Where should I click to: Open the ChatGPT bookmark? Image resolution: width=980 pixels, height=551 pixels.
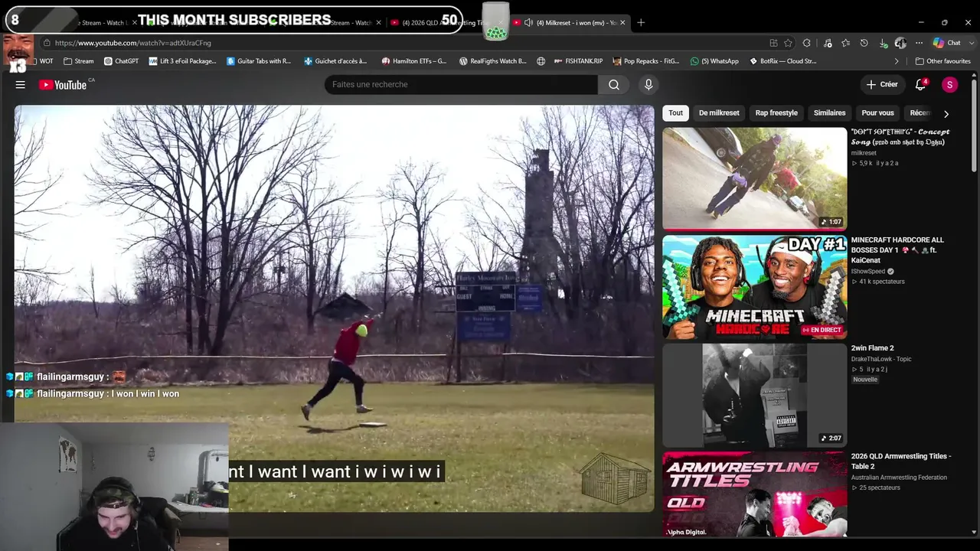121,61
